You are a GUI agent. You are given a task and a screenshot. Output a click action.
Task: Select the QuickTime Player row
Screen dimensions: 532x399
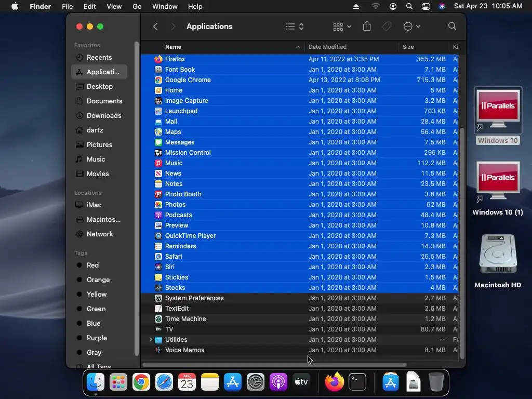[x=300, y=235]
